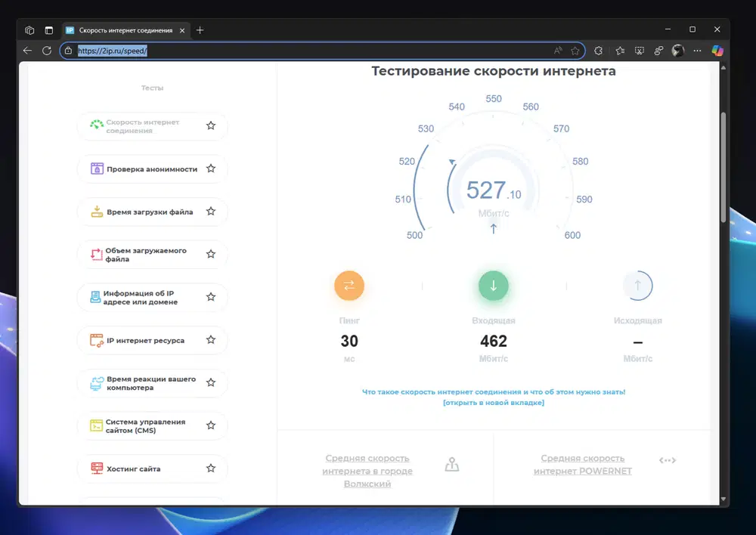Screen dimensions: 756x535
Task: Click the speed gauge reading 527.10
Action: (x=493, y=190)
